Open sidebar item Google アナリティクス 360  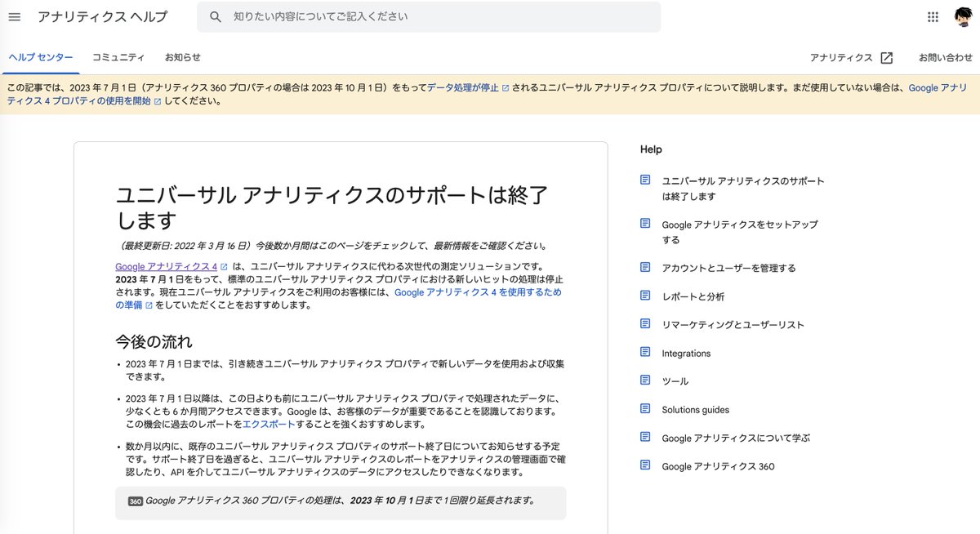click(x=718, y=467)
